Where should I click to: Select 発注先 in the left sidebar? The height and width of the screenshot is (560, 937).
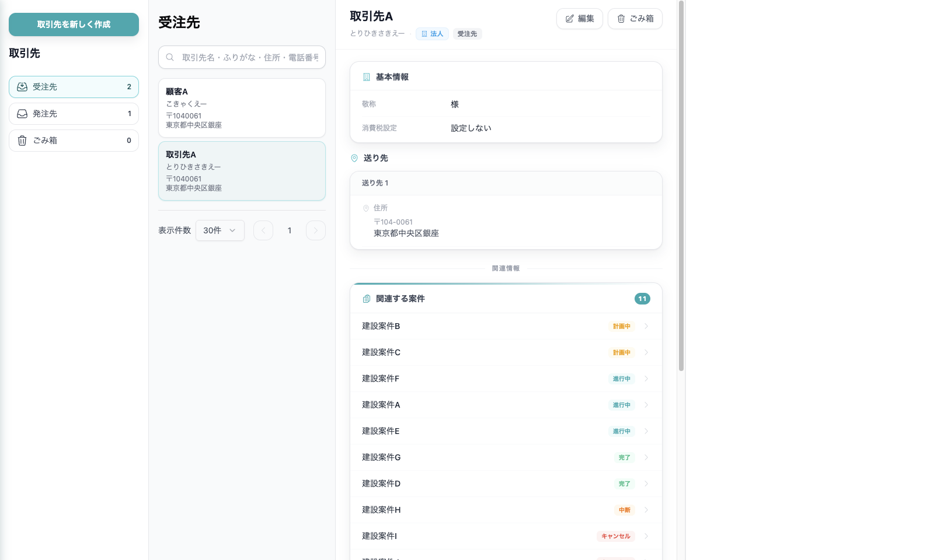tap(74, 113)
